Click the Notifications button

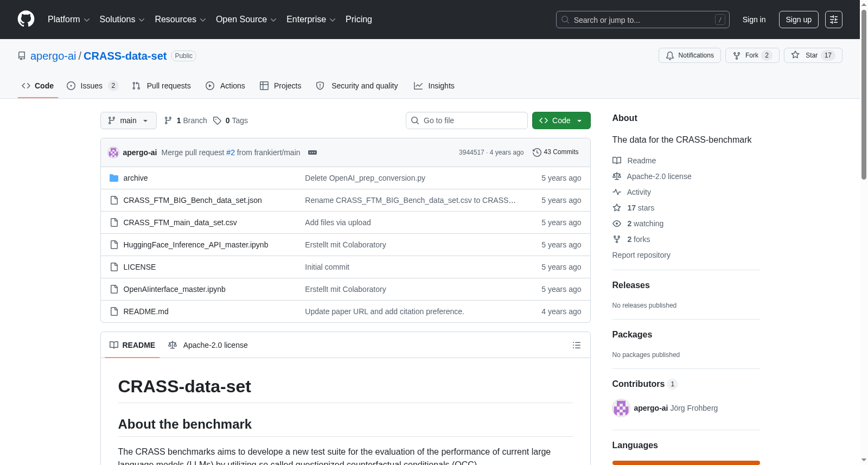point(690,55)
